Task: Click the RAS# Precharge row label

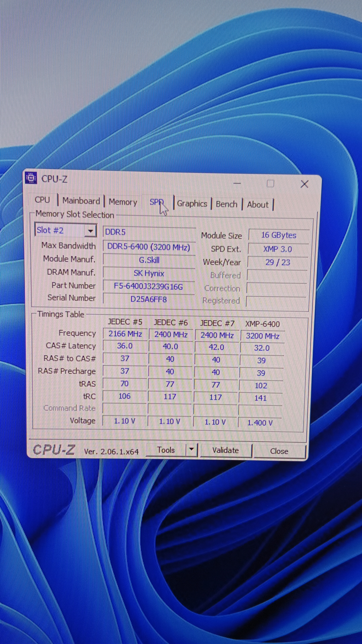Action: pos(67,371)
